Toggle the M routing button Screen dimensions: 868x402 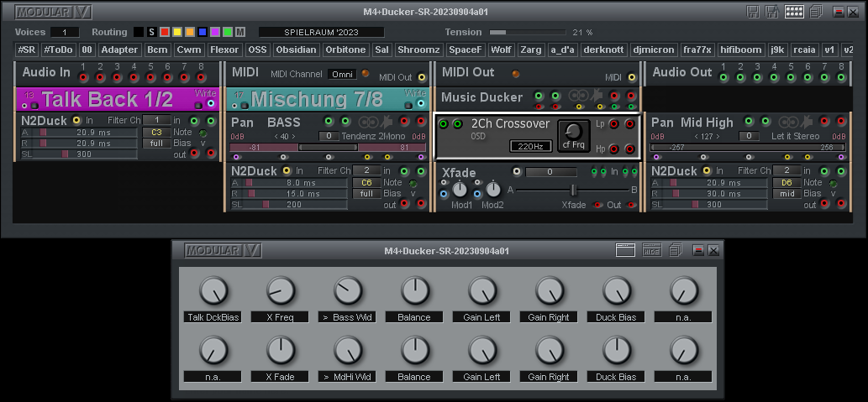241,32
